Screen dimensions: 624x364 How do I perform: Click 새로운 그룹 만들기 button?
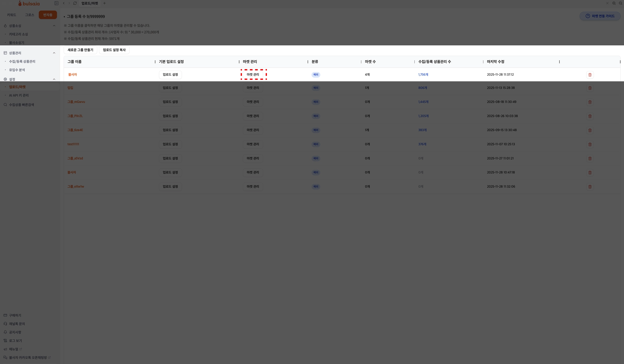[80, 50]
